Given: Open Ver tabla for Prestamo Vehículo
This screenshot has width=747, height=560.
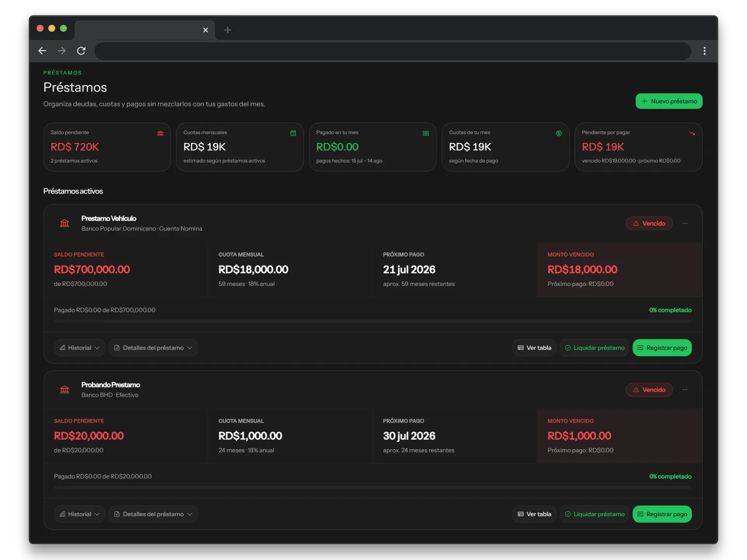Looking at the screenshot, I should 534,348.
